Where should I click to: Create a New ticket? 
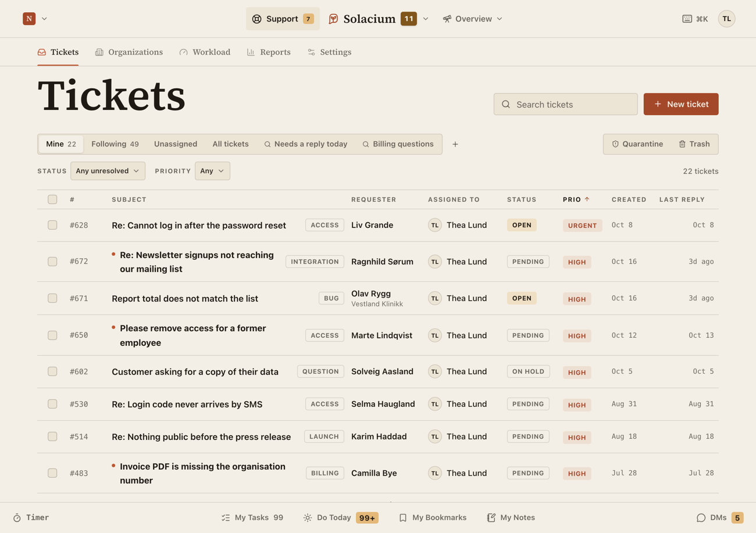(681, 104)
